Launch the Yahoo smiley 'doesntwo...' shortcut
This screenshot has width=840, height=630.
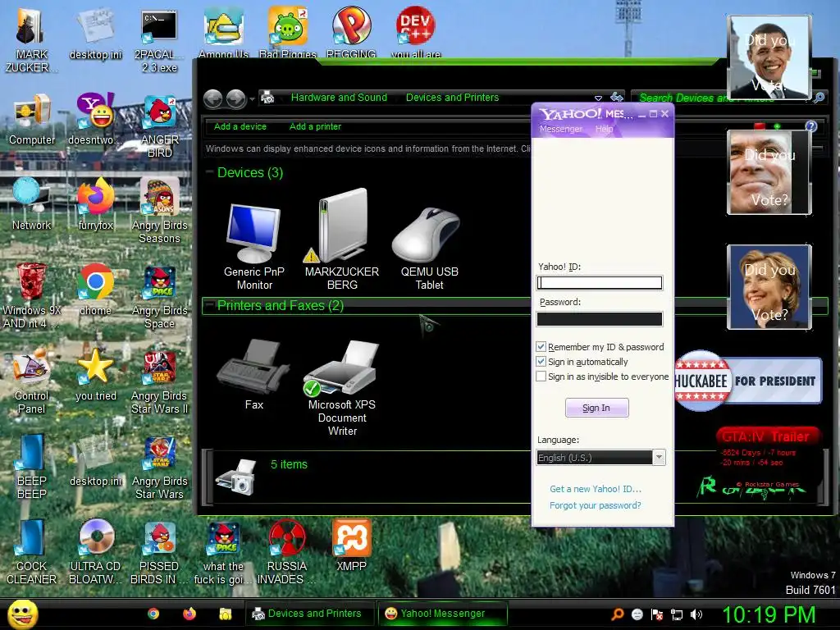coord(95,119)
